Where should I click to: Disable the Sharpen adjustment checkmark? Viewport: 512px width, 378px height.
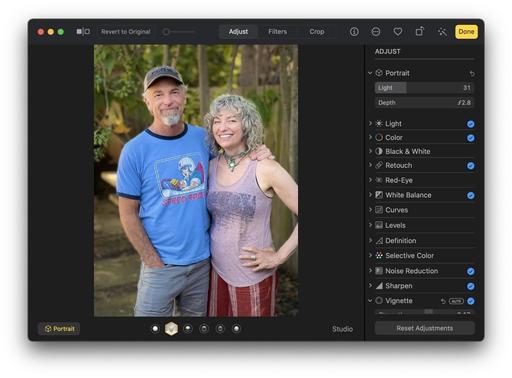coord(471,286)
